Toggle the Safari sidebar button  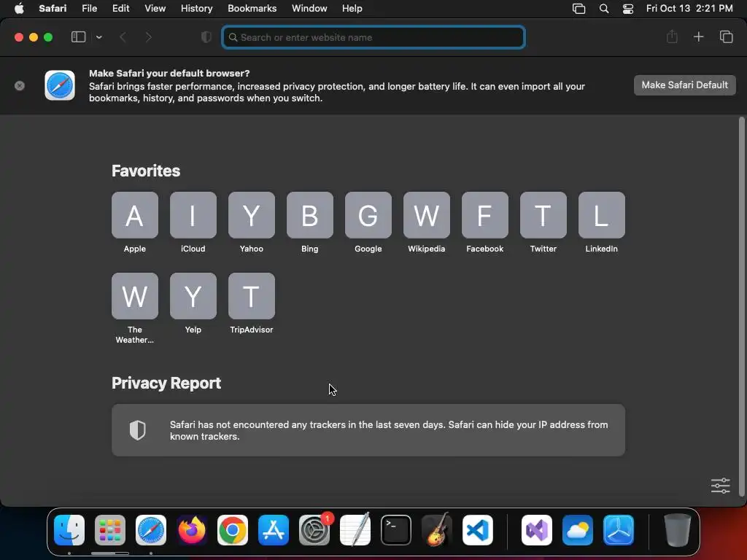78,36
